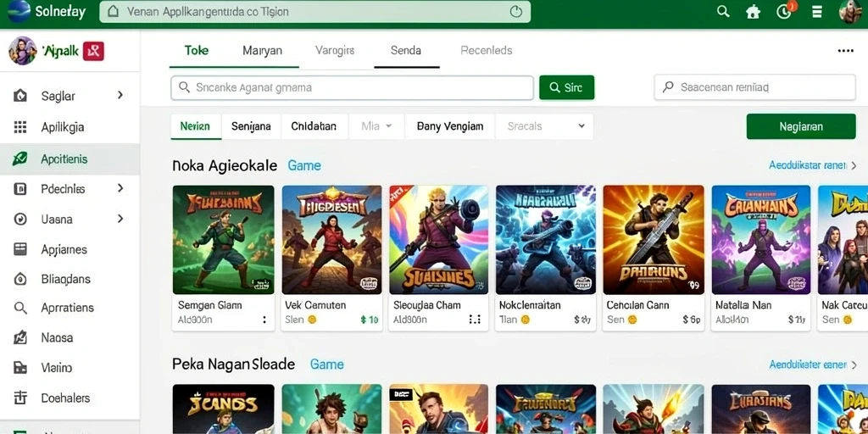Click the Saglar sidebar icon
Screen dimensions: 868x434
click(20, 96)
